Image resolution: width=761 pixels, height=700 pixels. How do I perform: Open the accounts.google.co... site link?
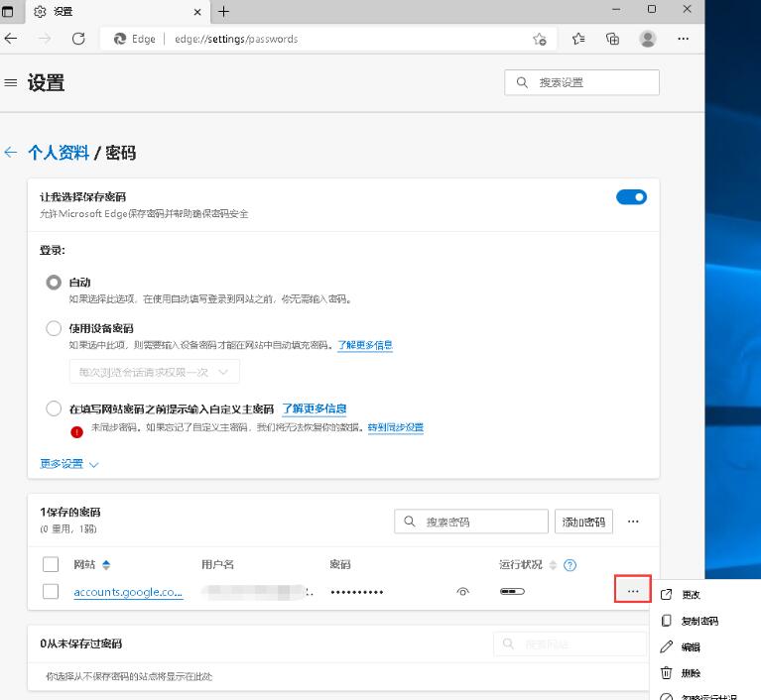click(128, 592)
